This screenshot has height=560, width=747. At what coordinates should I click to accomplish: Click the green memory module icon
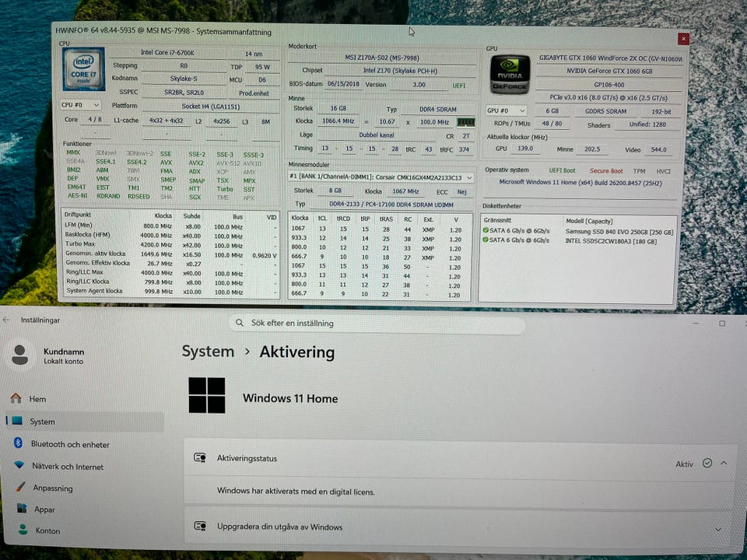click(465, 122)
